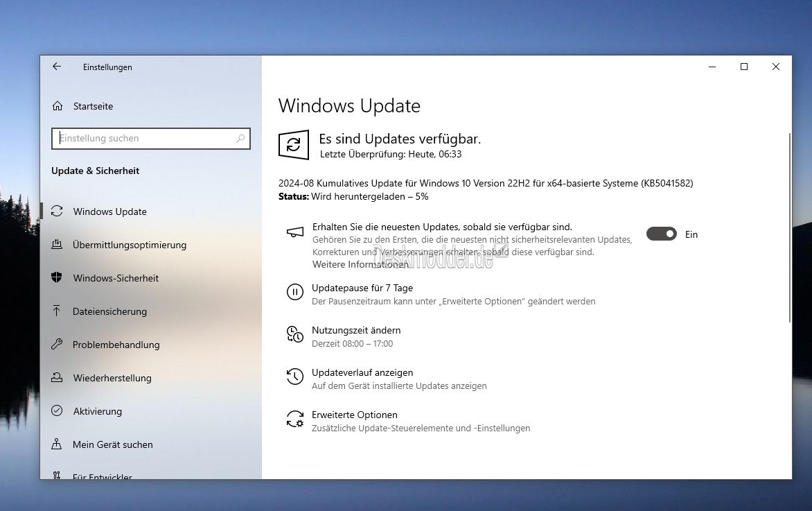Click the Es sind Updates verfügbar heading

[x=400, y=139]
